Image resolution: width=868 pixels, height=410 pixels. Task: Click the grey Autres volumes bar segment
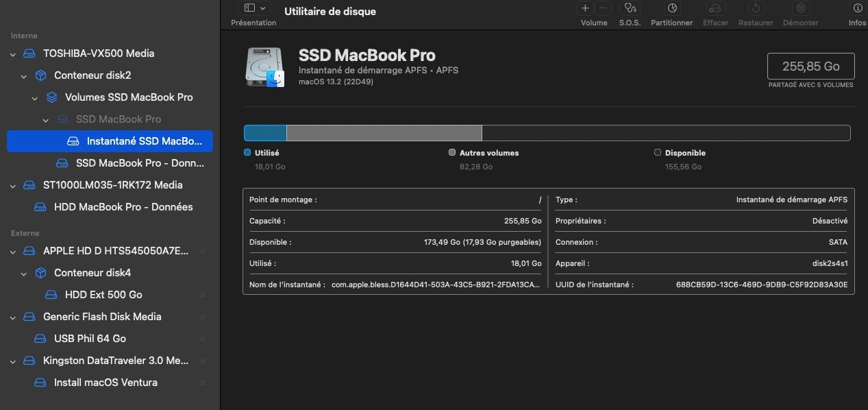pos(384,133)
